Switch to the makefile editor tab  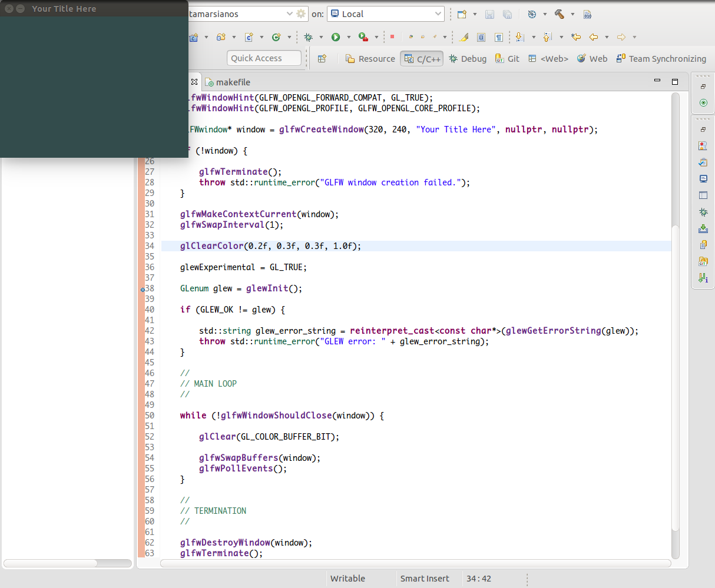(227, 82)
